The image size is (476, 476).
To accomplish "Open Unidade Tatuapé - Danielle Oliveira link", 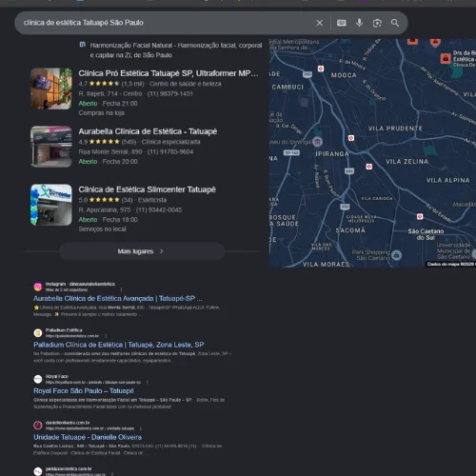I will 88,437.
